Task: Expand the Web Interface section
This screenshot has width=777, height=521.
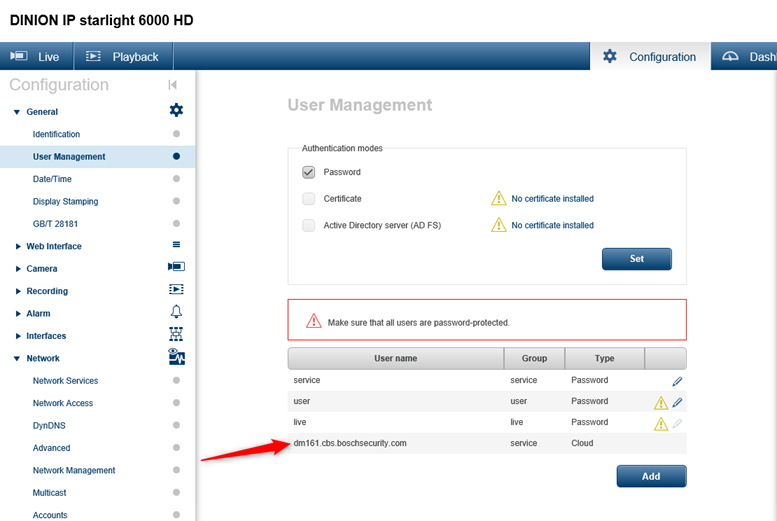Action: coord(18,246)
